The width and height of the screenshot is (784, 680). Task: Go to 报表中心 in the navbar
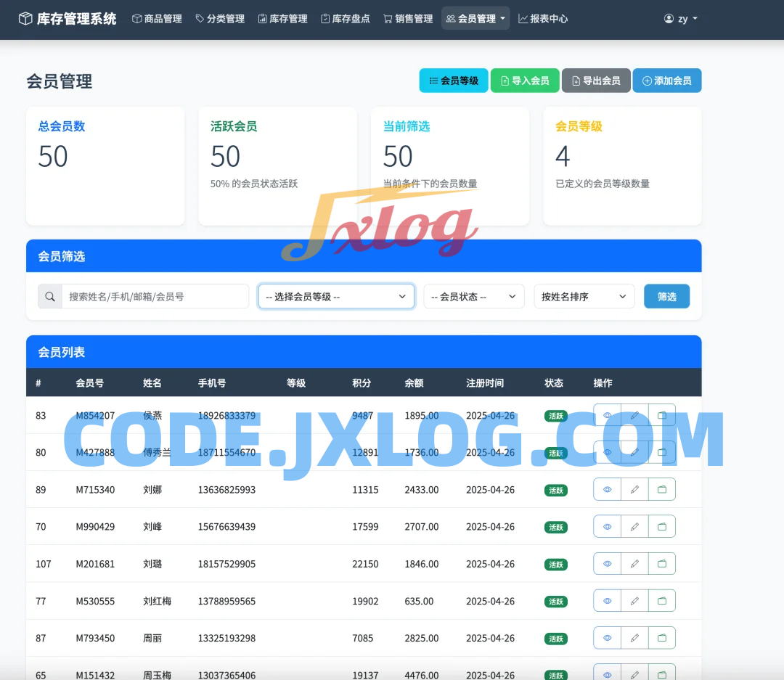pyautogui.click(x=543, y=19)
